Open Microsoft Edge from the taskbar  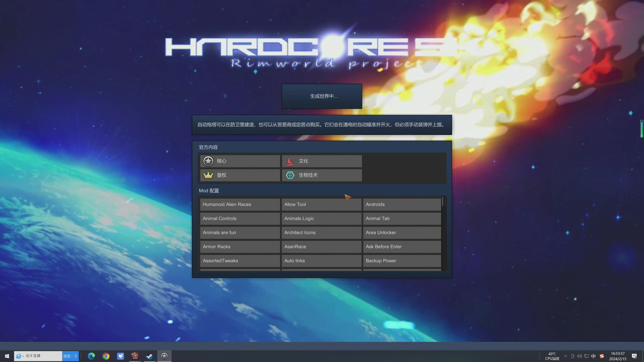(x=91, y=356)
